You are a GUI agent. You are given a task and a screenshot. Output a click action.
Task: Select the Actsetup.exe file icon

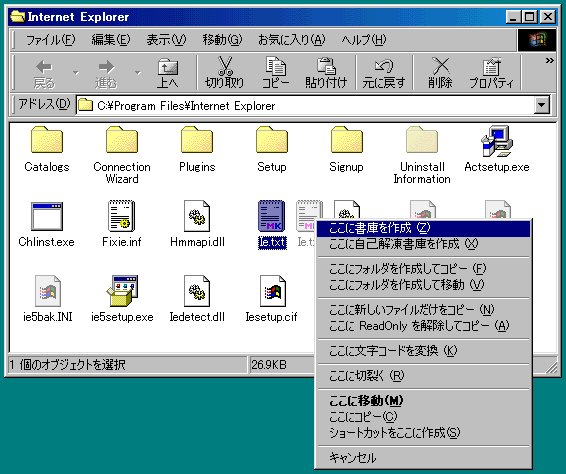pyautogui.click(x=497, y=141)
